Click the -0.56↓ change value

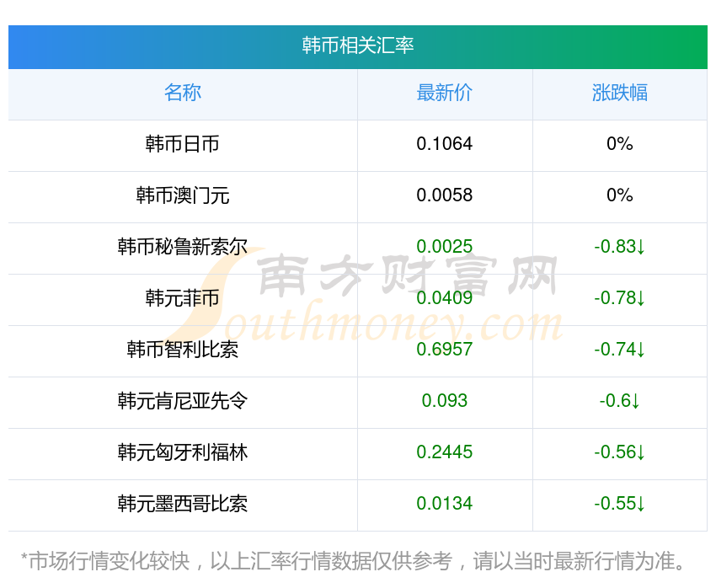pos(620,452)
